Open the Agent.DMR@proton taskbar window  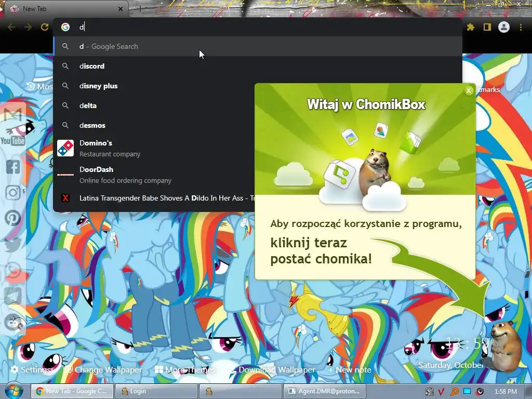coord(324,391)
